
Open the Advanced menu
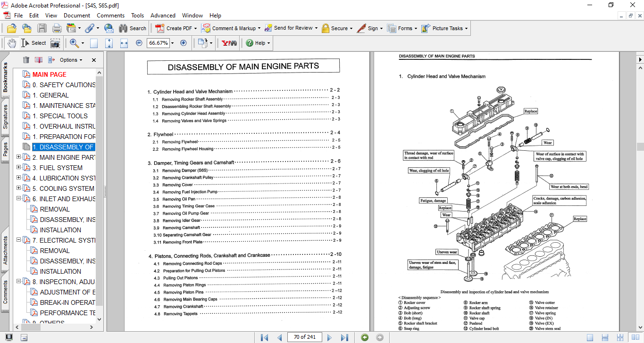(x=163, y=16)
